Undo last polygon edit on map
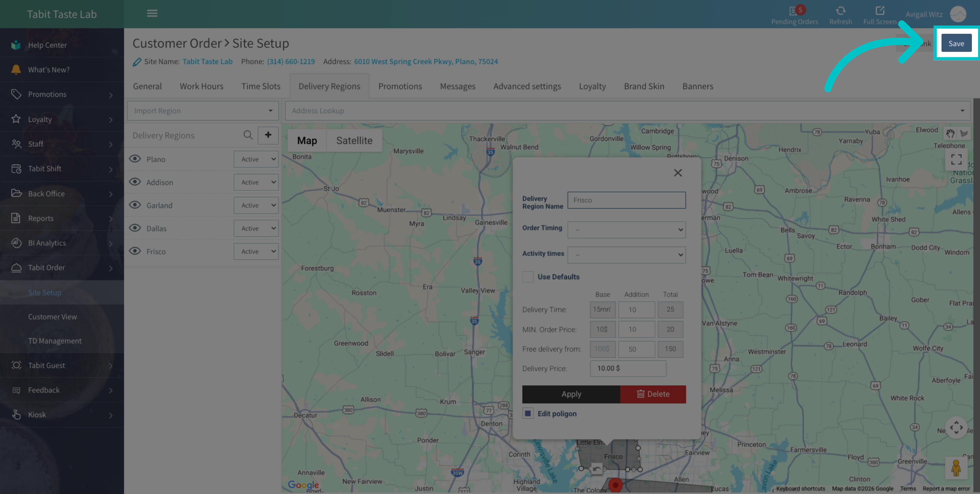The height and width of the screenshot is (494, 980). (597, 469)
